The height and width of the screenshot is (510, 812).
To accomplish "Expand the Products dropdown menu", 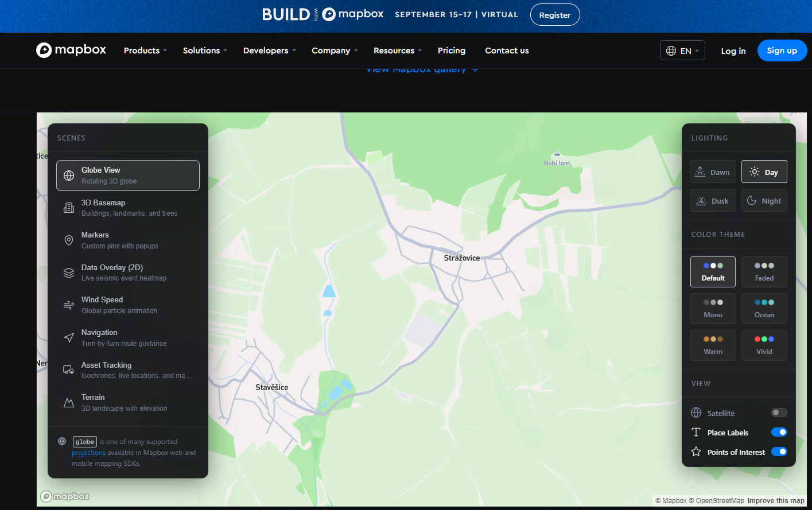I will pos(146,50).
